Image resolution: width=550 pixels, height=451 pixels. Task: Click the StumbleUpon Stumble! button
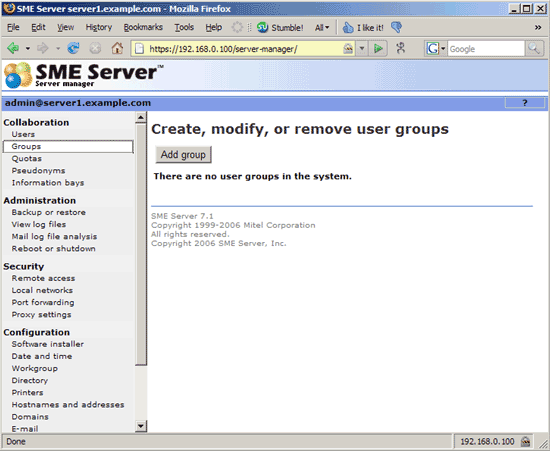coord(280,27)
